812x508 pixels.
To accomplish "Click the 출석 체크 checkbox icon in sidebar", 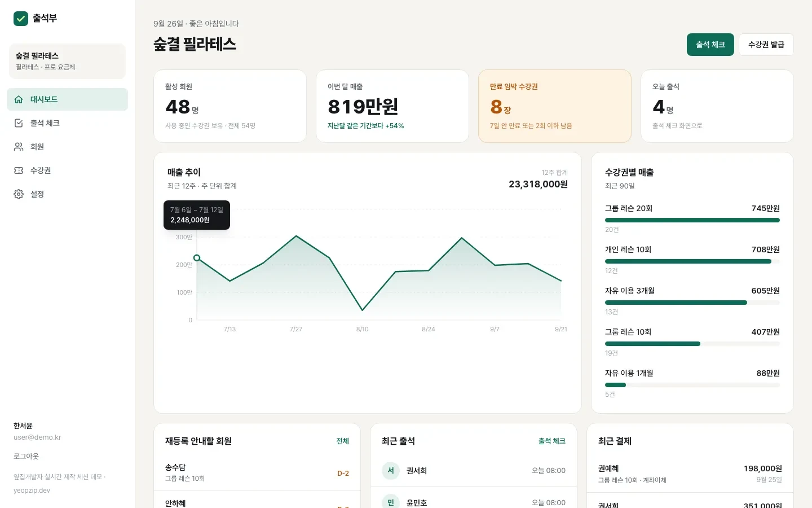I will tap(19, 123).
